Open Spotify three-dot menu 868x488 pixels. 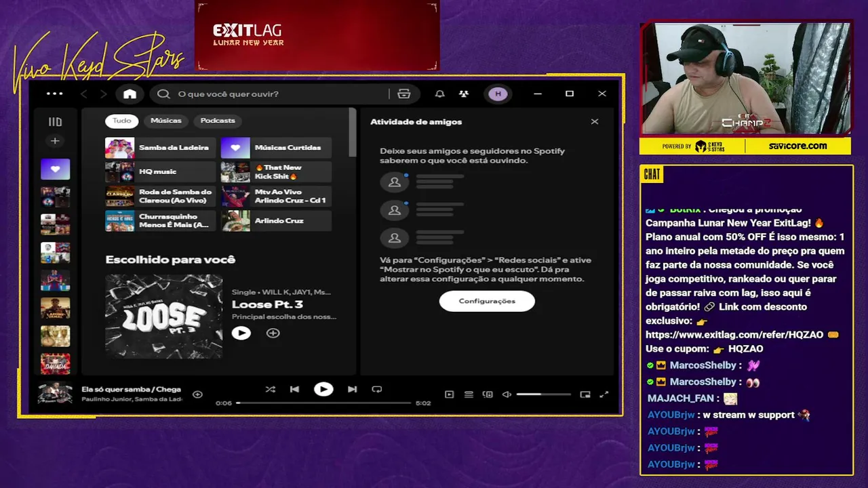[55, 94]
